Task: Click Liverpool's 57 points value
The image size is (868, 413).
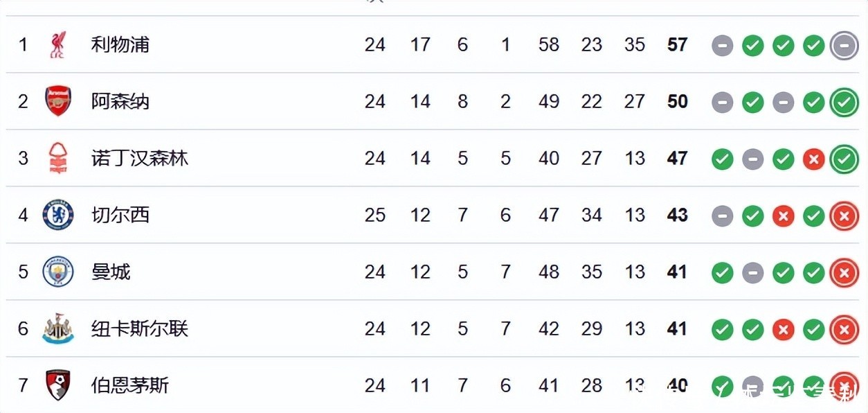Action: [677, 45]
